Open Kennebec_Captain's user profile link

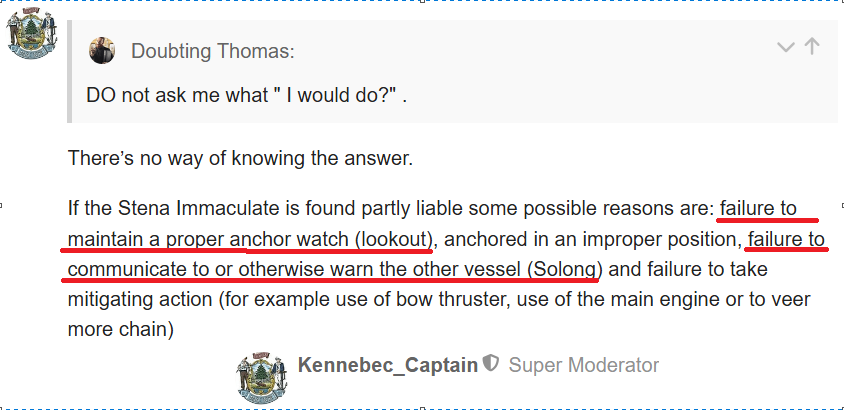[x=387, y=365]
